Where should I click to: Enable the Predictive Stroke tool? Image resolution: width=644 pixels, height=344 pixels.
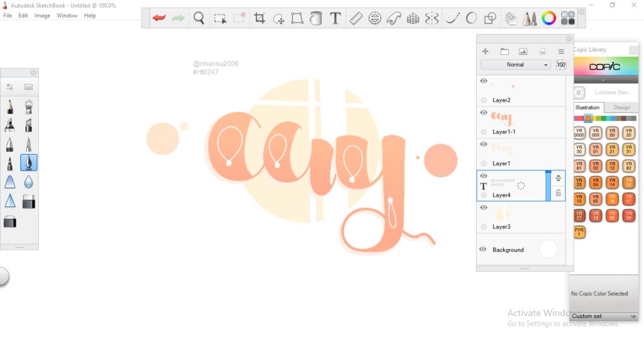(471, 18)
